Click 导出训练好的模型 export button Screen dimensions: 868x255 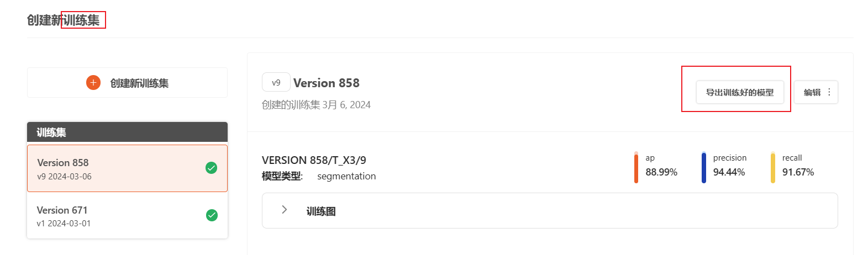740,92
